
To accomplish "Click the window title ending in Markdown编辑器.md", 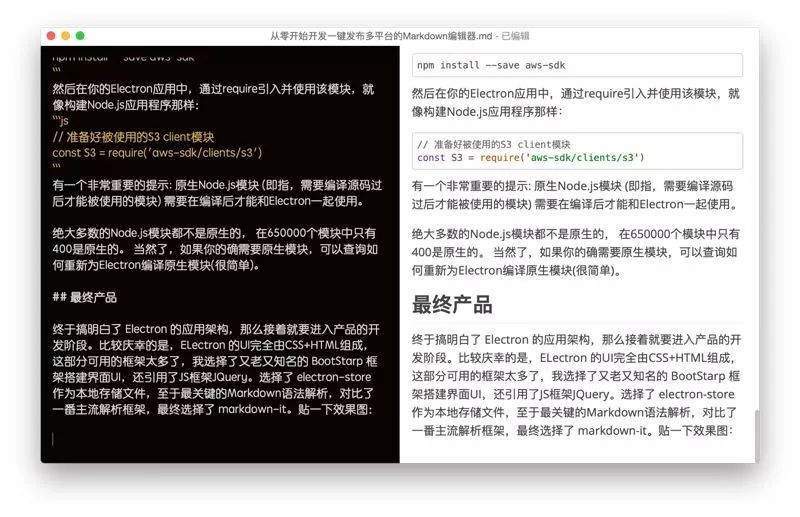I will 381,36.
